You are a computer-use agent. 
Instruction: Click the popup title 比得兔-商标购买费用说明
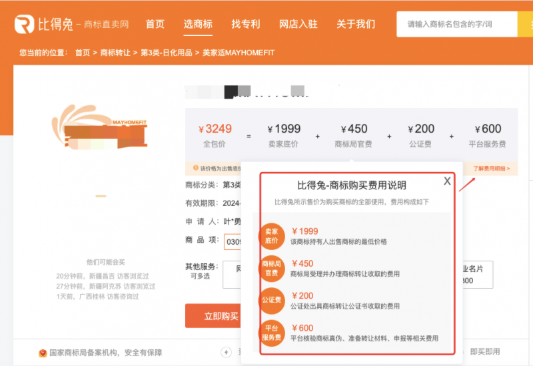(x=351, y=186)
